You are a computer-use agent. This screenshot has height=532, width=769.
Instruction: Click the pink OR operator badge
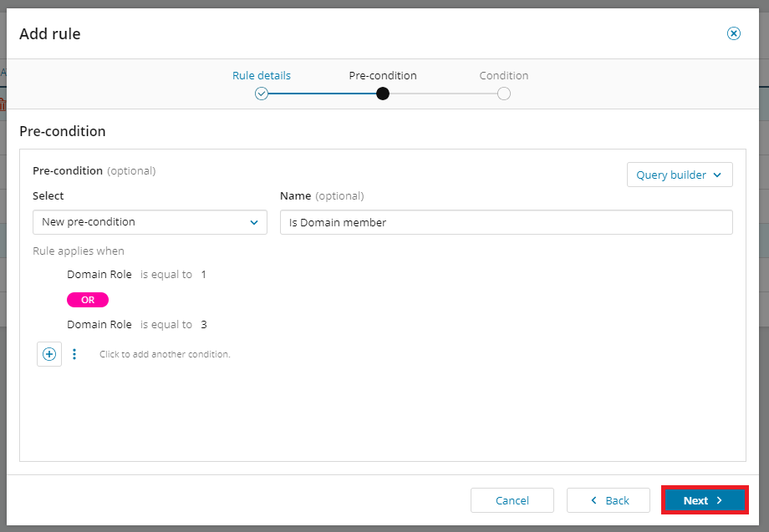coord(87,299)
